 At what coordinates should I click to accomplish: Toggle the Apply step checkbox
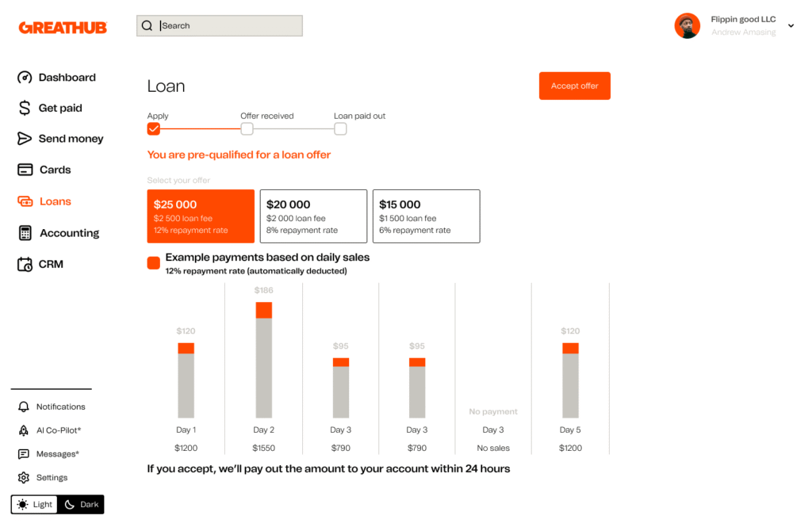[154, 129]
